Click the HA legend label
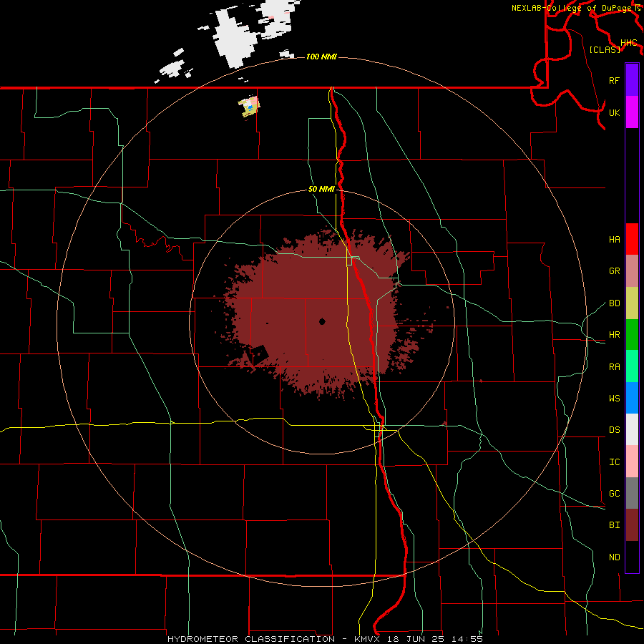Image resolution: width=644 pixels, height=644 pixels. click(x=615, y=240)
